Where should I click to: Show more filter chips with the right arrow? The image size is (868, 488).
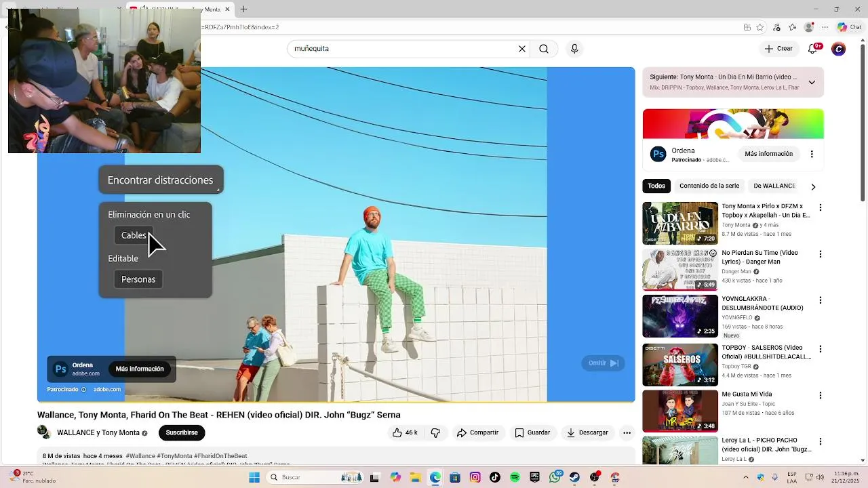coord(813,186)
